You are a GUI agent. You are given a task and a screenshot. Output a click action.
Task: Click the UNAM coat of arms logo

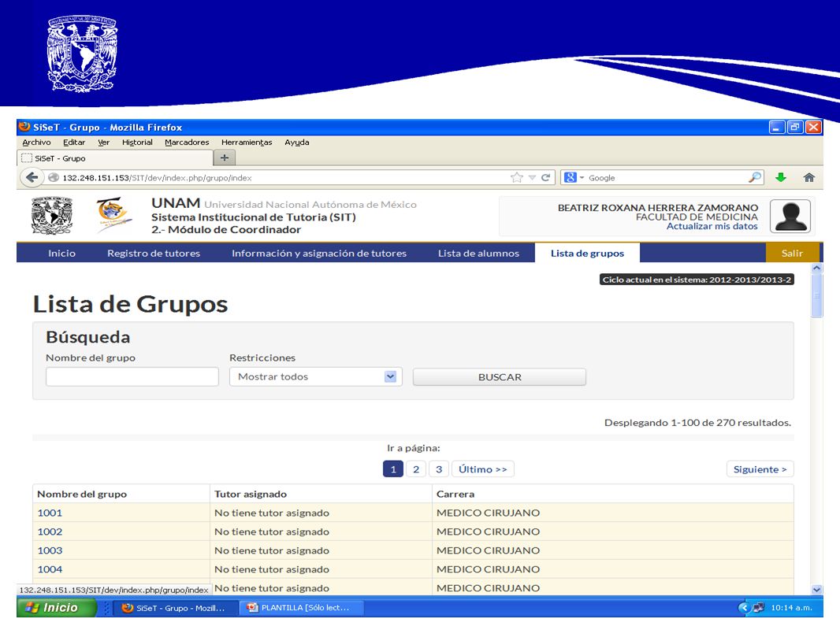[x=52, y=216]
